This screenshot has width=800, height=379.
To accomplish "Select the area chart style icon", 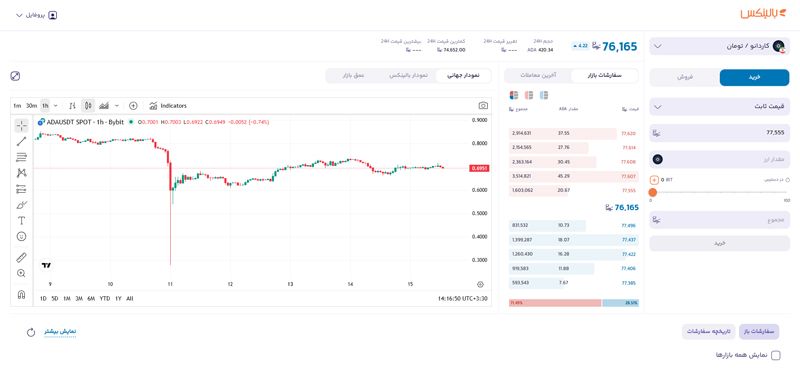I will (x=104, y=106).
